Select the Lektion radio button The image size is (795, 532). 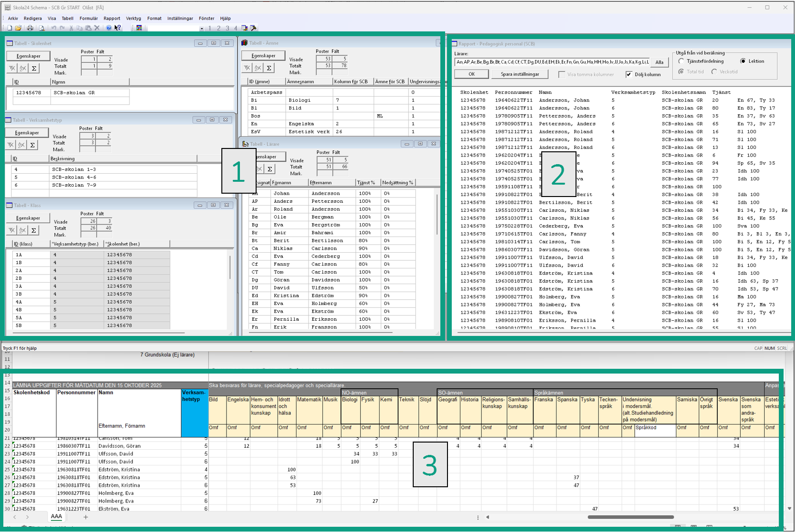pyautogui.click(x=743, y=61)
